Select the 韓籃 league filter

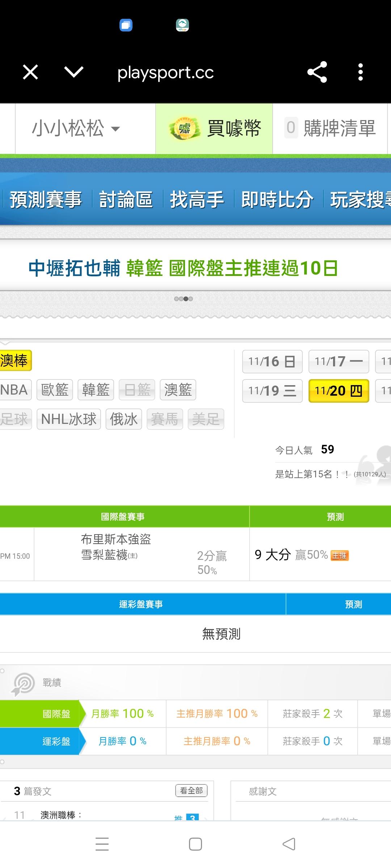96,390
